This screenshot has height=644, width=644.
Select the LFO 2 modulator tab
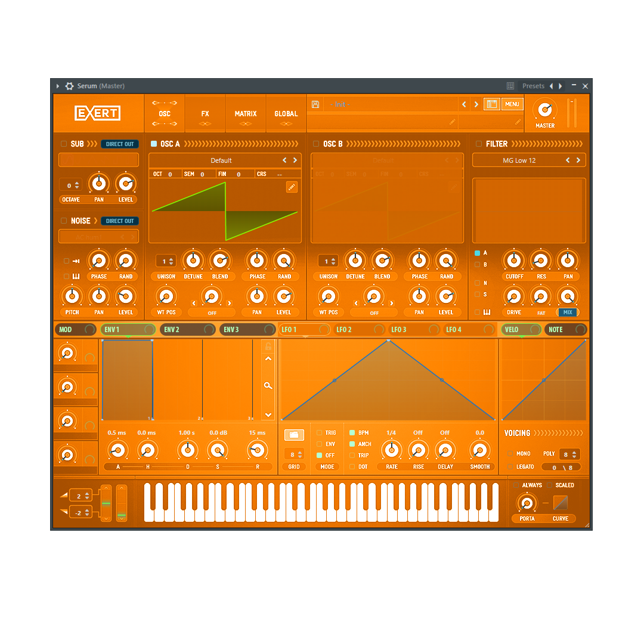tap(344, 329)
